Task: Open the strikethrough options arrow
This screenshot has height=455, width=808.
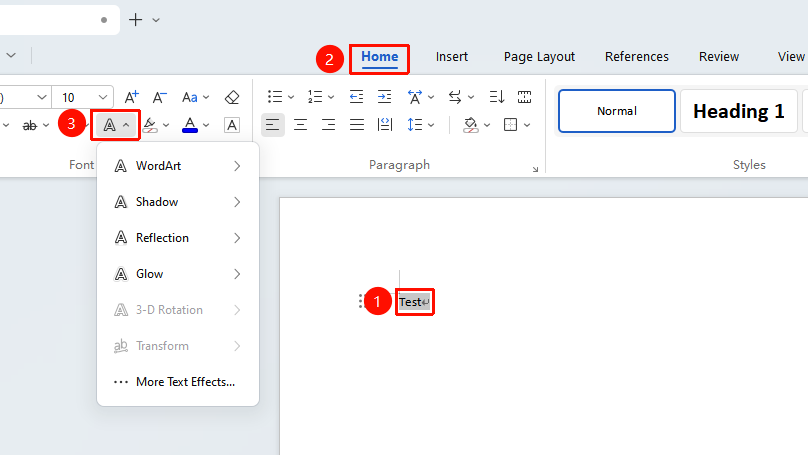Action: pyautogui.click(x=46, y=125)
